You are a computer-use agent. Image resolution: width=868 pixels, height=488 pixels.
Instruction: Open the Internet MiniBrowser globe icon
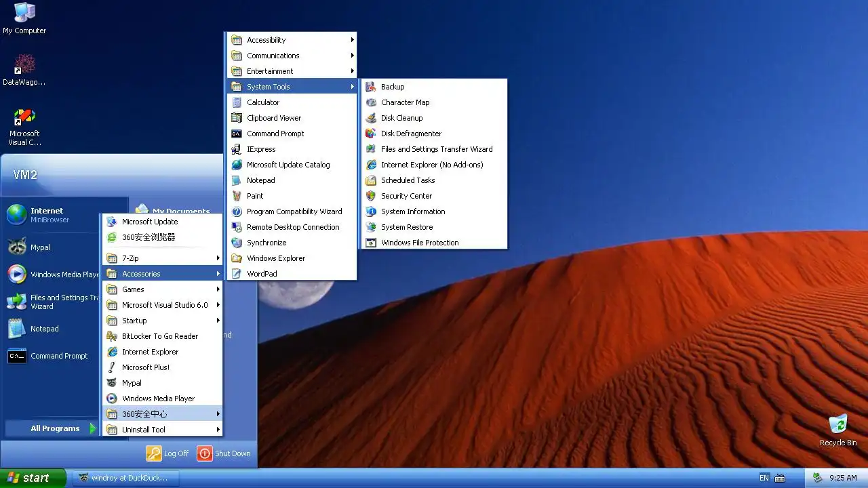(17, 215)
